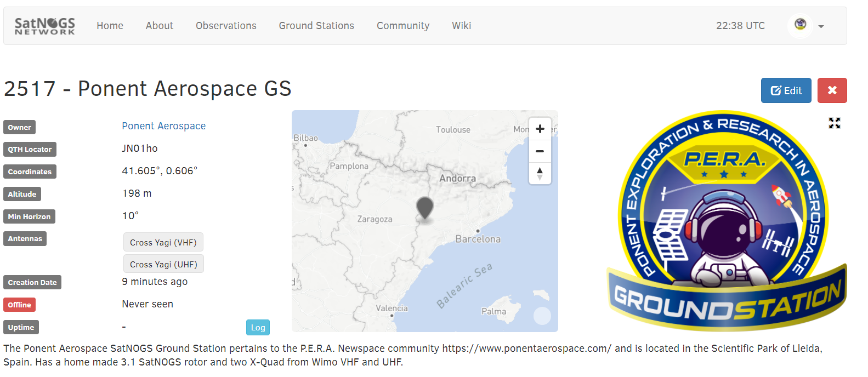Screen dimensions: 868x377
Task: Expand the user account dropdown arrow
Action: click(x=821, y=26)
